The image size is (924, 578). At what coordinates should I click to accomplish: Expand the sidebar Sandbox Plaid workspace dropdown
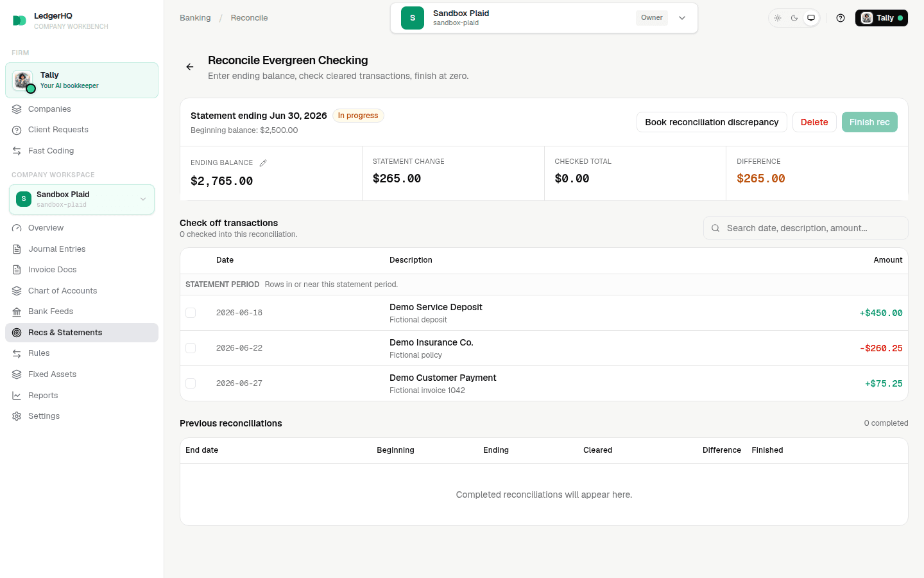(x=82, y=199)
